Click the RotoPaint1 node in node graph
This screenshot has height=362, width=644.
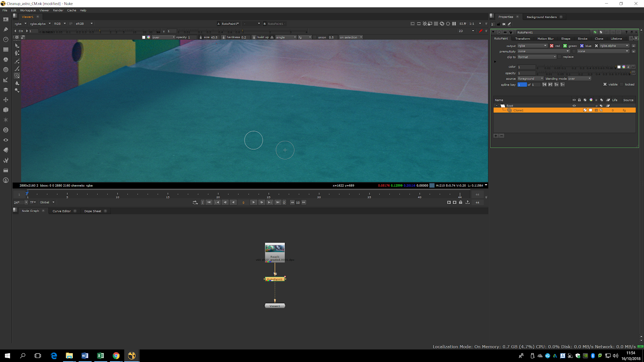pos(275,279)
